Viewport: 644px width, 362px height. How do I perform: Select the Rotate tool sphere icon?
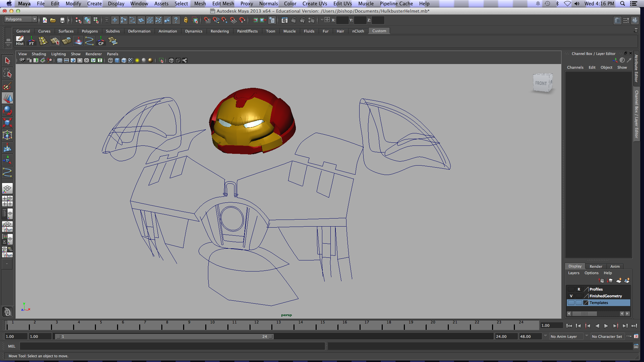[x=7, y=110]
